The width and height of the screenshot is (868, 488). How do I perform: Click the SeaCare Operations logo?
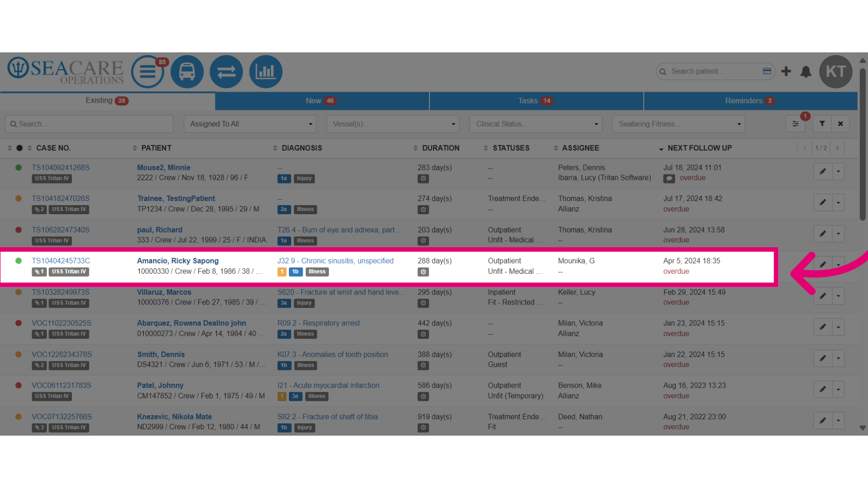(65, 71)
